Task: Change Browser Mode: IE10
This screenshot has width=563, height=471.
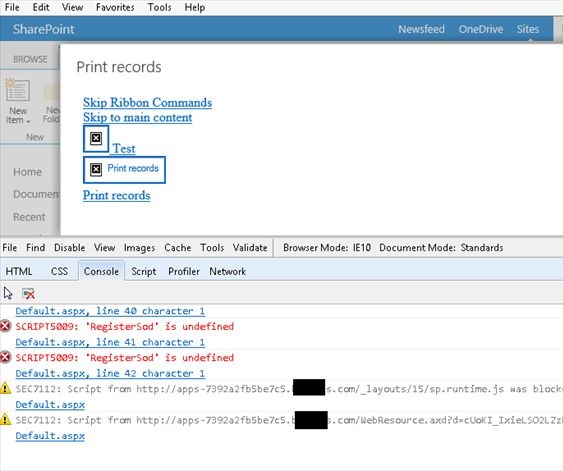Action: [327, 248]
